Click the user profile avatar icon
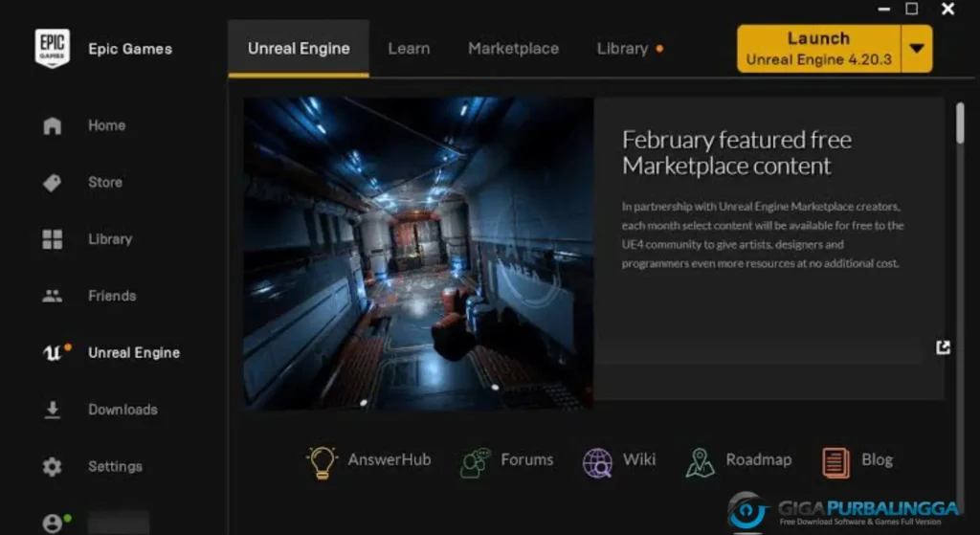The width and height of the screenshot is (980, 535). coord(53,524)
